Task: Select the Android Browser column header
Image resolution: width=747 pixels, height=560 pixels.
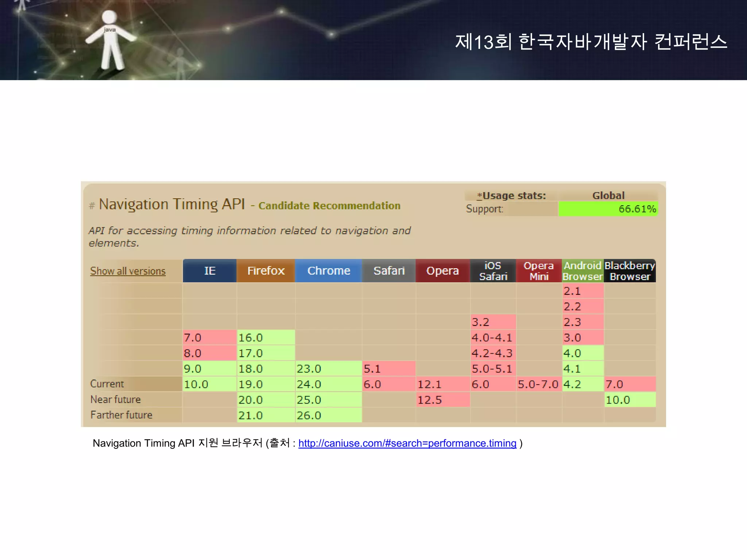Action: pos(583,271)
